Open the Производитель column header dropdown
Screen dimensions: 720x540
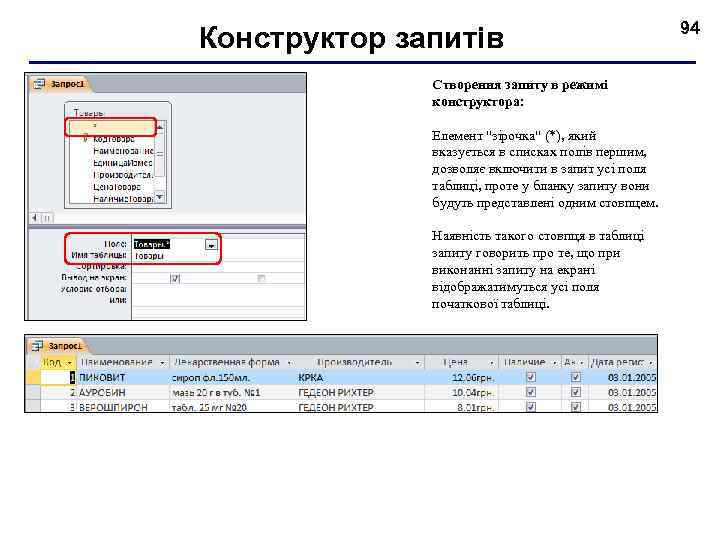pyautogui.click(x=417, y=363)
